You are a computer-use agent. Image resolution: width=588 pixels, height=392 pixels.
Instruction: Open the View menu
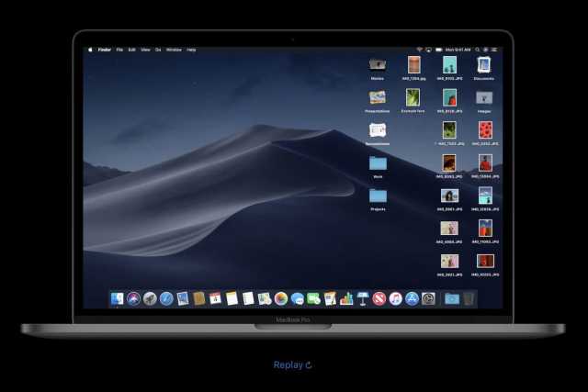pos(145,50)
